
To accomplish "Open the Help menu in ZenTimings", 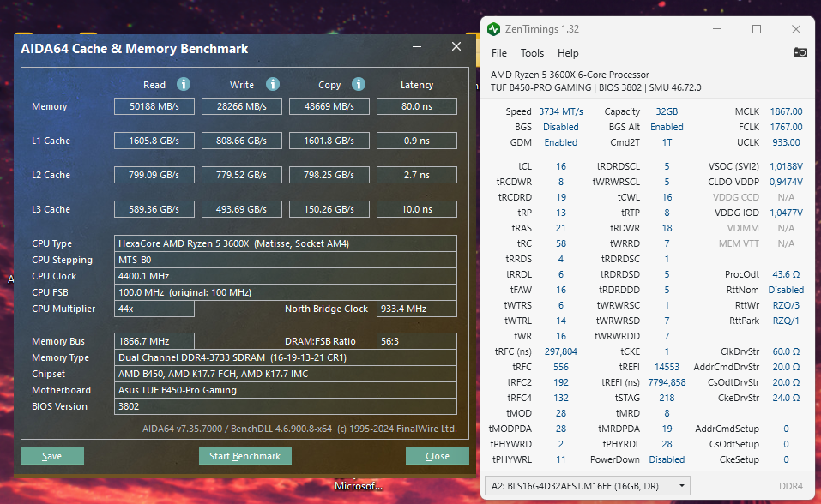I will pos(568,53).
